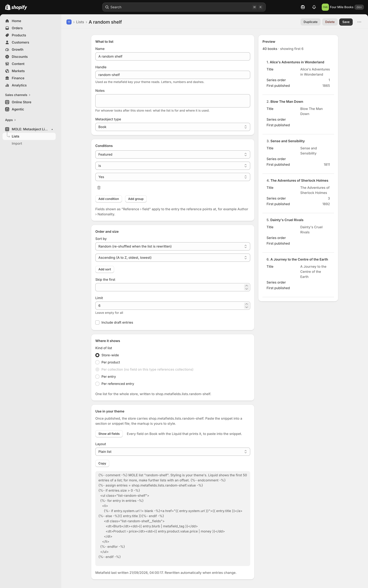This screenshot has height=588, width=368.
Task: Select the Per product radio option
Action: click(97, 362)
